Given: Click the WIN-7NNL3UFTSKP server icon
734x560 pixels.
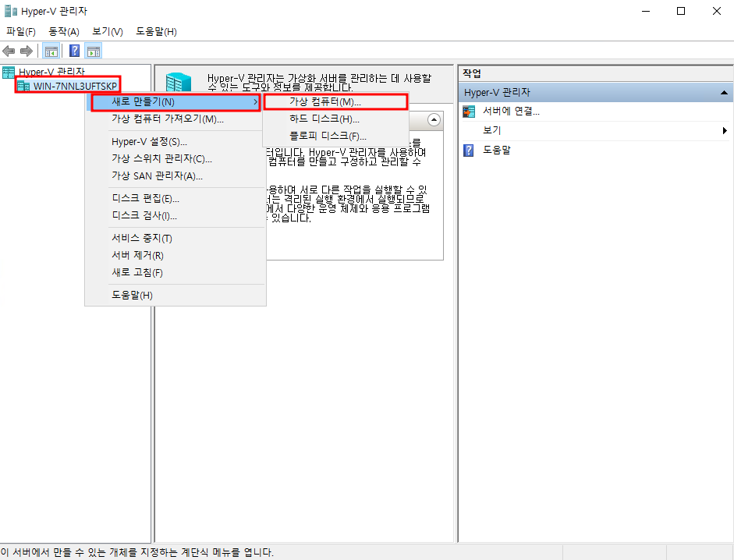Looking at the screenshot, I should (x=23, y=86).
